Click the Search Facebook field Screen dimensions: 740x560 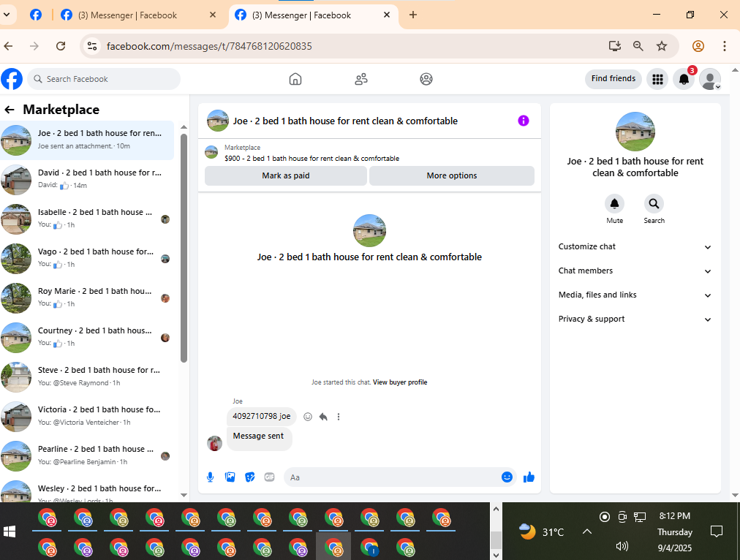coord(104,79)
